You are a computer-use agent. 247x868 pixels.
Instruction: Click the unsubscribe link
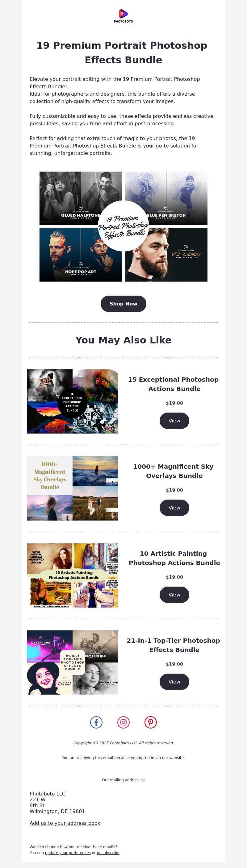108,853
